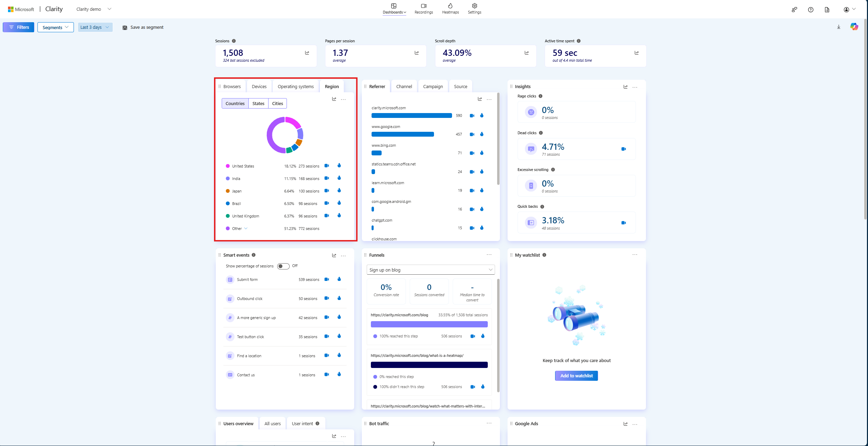Download the dashboard data
This screenshot has width=868, height=446.
pos(839,27)
